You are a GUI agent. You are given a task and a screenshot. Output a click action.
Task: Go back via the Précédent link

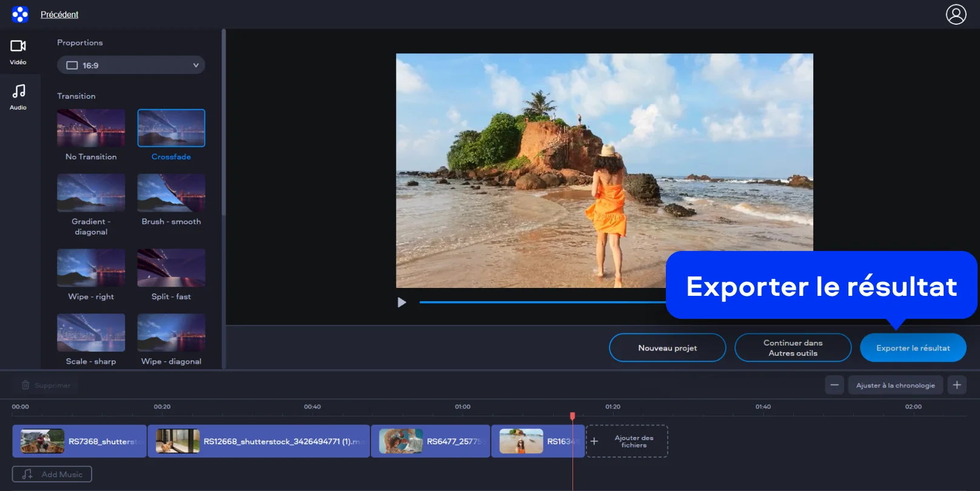59,15
